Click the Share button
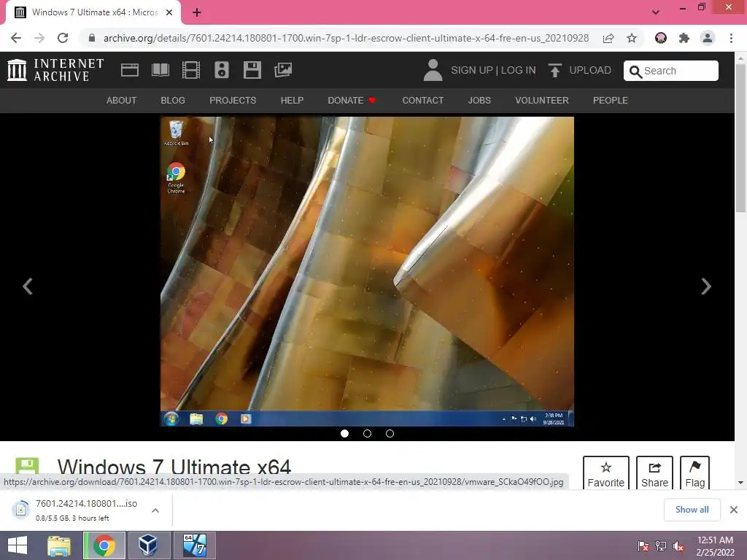 [654, 472]
